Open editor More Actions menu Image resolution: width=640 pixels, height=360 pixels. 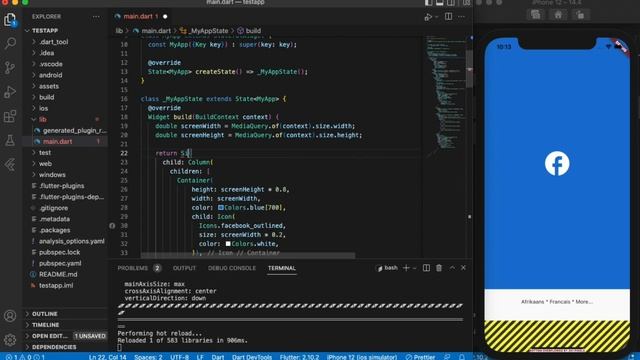coord(461,17)
